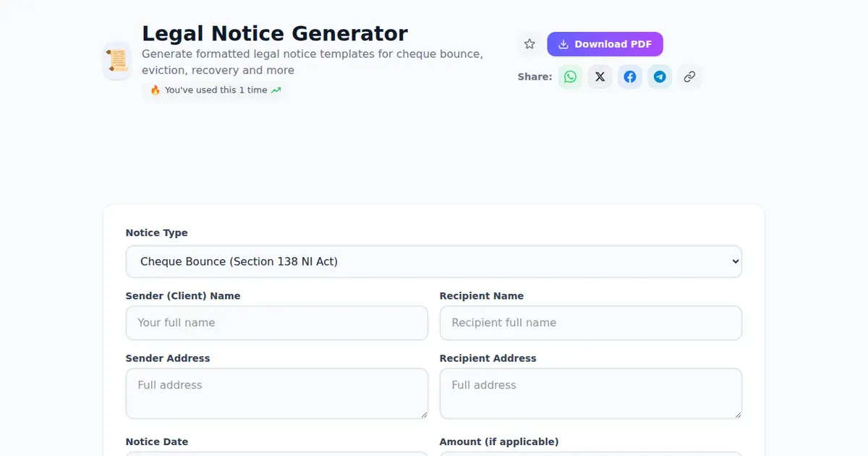The image size is (868, 456).
Task: Open the Notice Type dropdown
Action: (434, 261)
